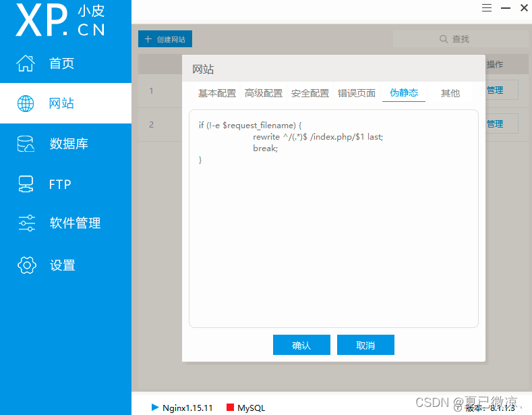Click the Nginx1.15.11 status label

click(187, 408)
